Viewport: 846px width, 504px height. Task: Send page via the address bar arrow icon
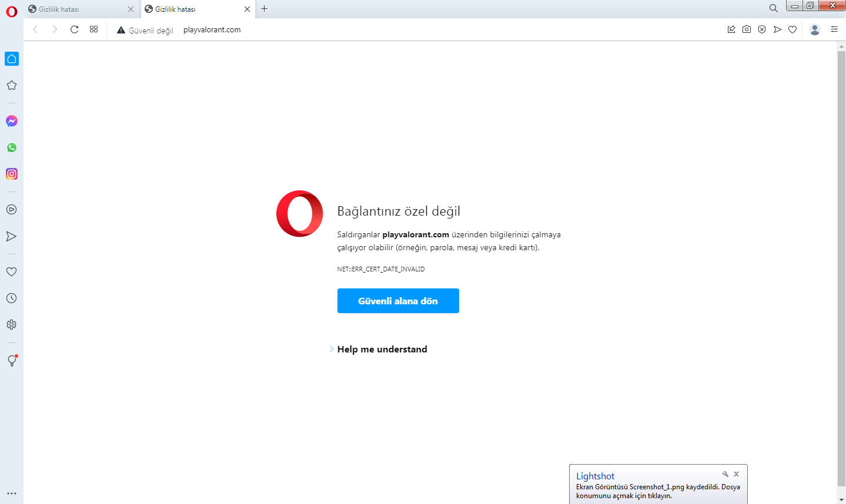pyautogui.click(x=777, y=29)
